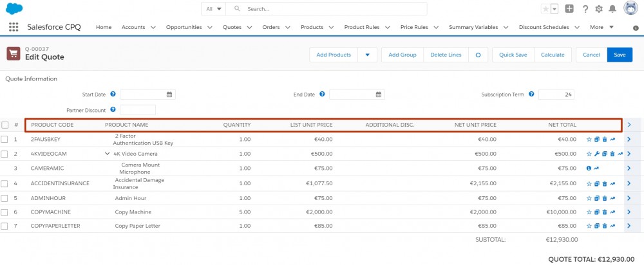Open the Setup gear icon

tap(599, 9)
